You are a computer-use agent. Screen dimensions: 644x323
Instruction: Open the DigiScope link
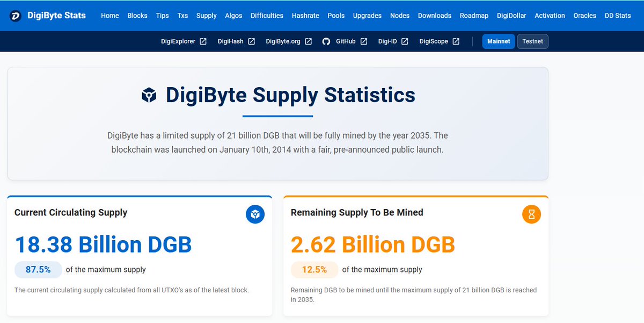[434, 41]
